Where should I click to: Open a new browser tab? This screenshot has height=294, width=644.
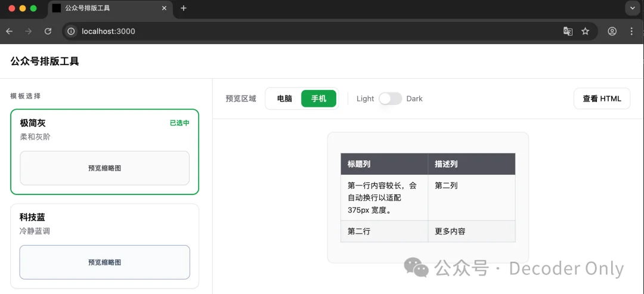(184, 8)
